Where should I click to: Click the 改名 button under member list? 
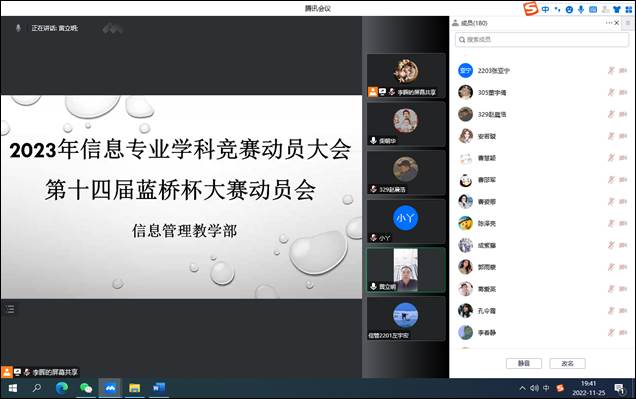point(567,363)
